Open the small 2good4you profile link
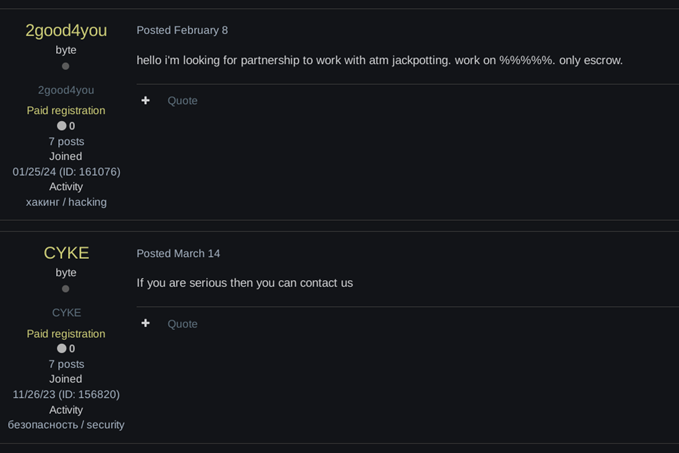 (66, 90)
